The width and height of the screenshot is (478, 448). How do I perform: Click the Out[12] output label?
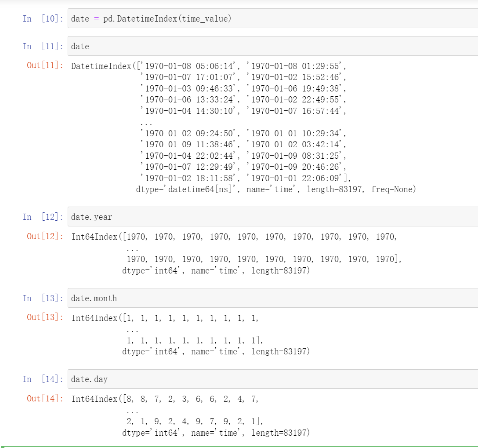pyautogui.click(x=45, y=236)
